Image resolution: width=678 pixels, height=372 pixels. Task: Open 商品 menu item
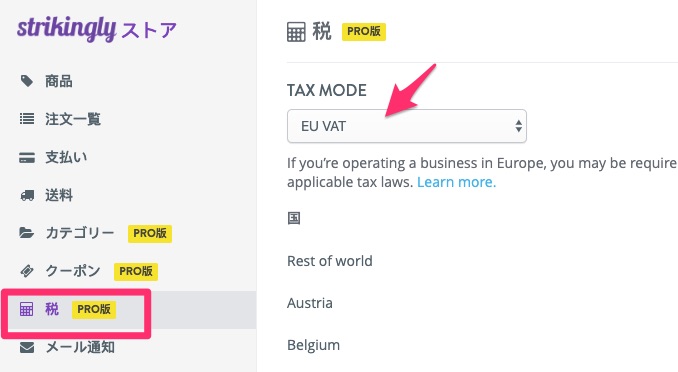click(58, 81)
